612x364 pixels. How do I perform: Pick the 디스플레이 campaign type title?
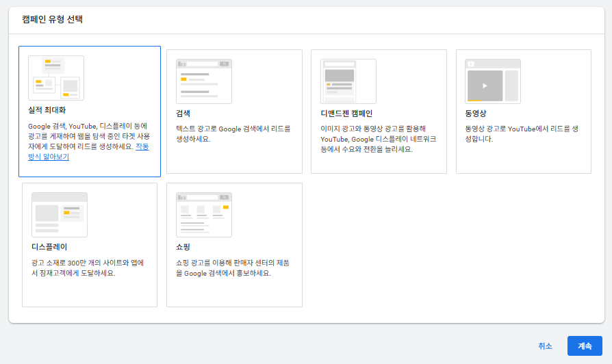(49, 247)
